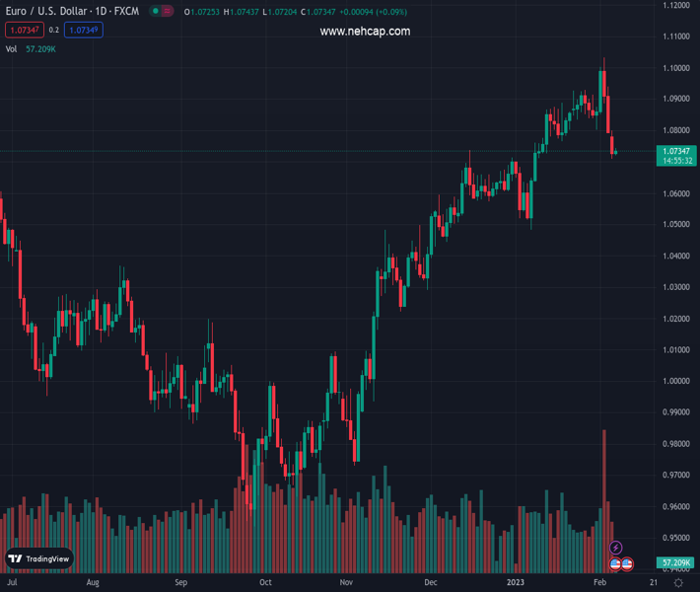The width and height of the screenshot is (700, 592).
Task: Click the TradingView logo badge
Action: (39, 558)
